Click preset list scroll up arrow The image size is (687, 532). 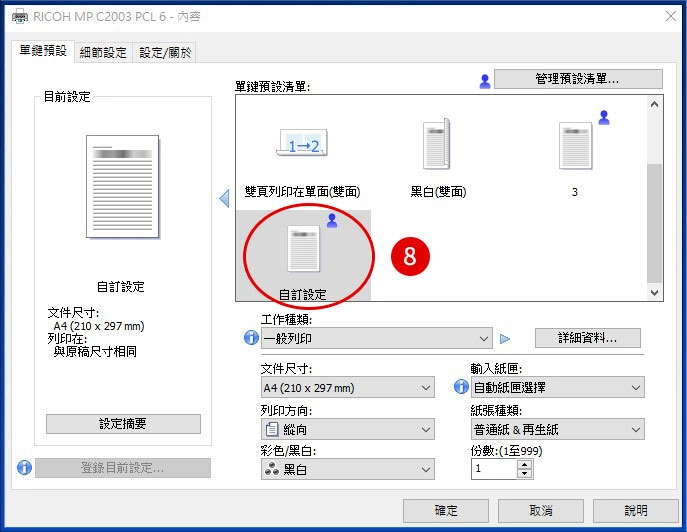coord(655,104)
